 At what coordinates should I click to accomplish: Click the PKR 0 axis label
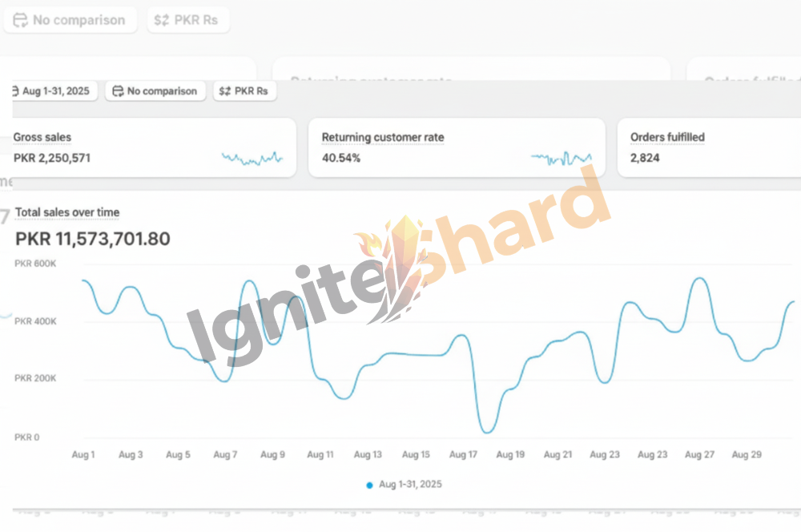[x=26, y=437]
